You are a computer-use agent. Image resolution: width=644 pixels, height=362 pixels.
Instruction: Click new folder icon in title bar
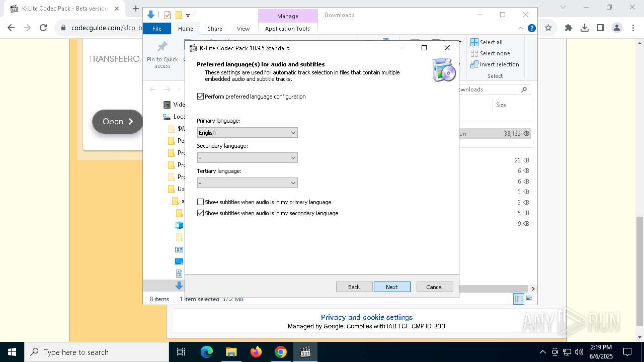179,15
